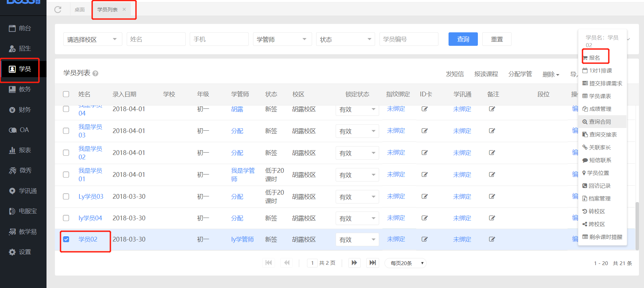Open 锁定状态 dropdown for ly学员04
The width and height of the screenshot is (644, 288).
pyautogui.click(x=357, y=218)
